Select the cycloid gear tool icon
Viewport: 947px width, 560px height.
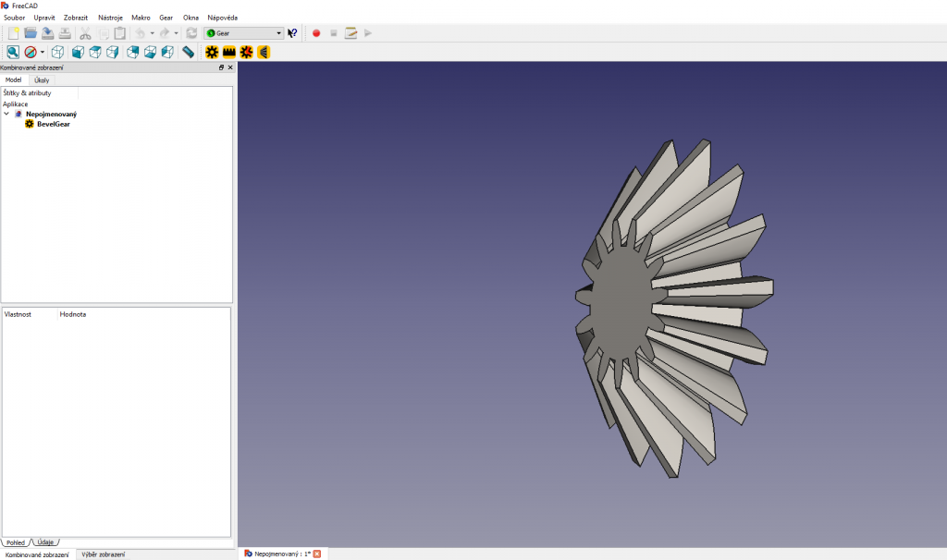[246, 53]
